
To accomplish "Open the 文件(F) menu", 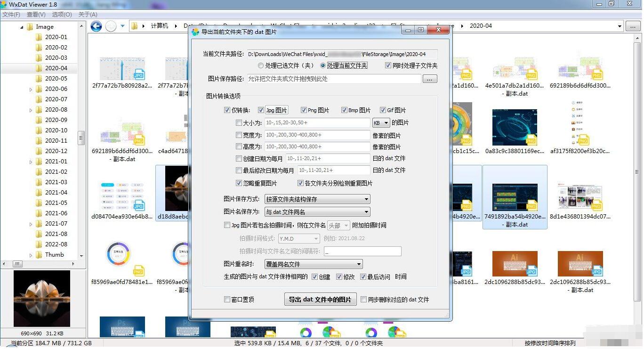I will [11, 15].
